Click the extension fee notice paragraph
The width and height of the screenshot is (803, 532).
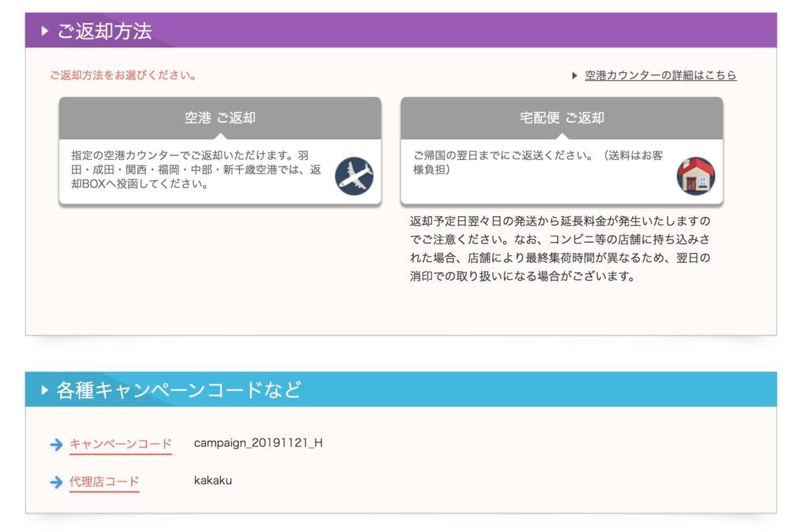[560, 248]
